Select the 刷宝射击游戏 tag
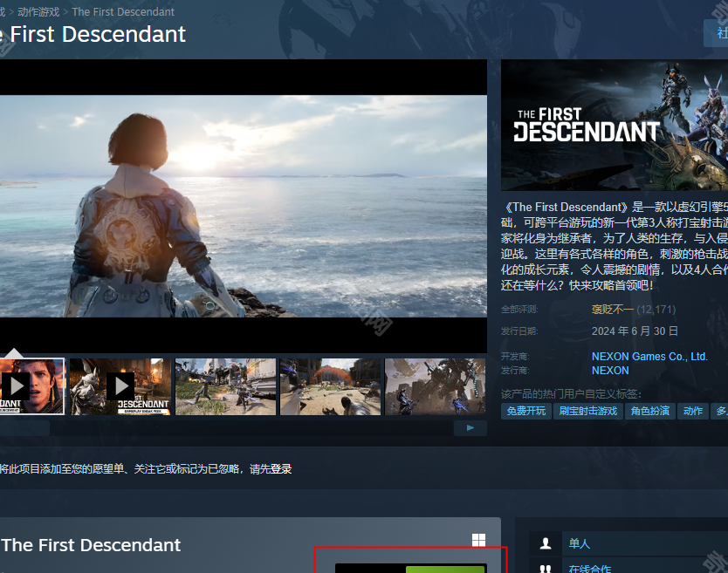This screenshot has width=728, height=573. click(587, 411)
